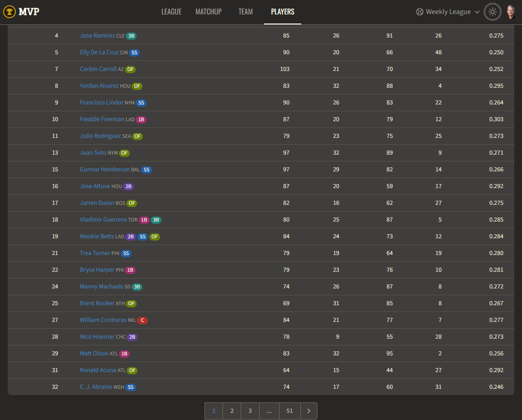Image resolution: width=522 pixels, height=420 pixels.
Task: Click the C catcher badge for William Contreras
Action: tap(142, 320)
